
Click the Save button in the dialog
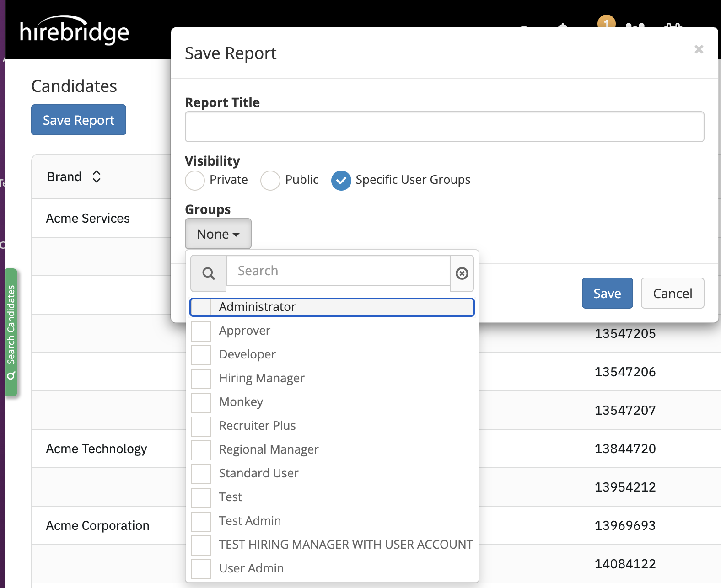[x=607, y=293]
